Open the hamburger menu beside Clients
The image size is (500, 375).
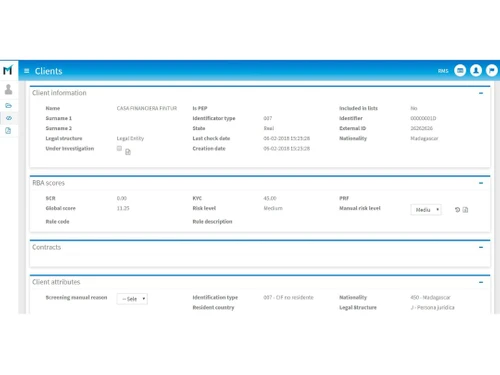pyautogui.click(x=27, y=71)
